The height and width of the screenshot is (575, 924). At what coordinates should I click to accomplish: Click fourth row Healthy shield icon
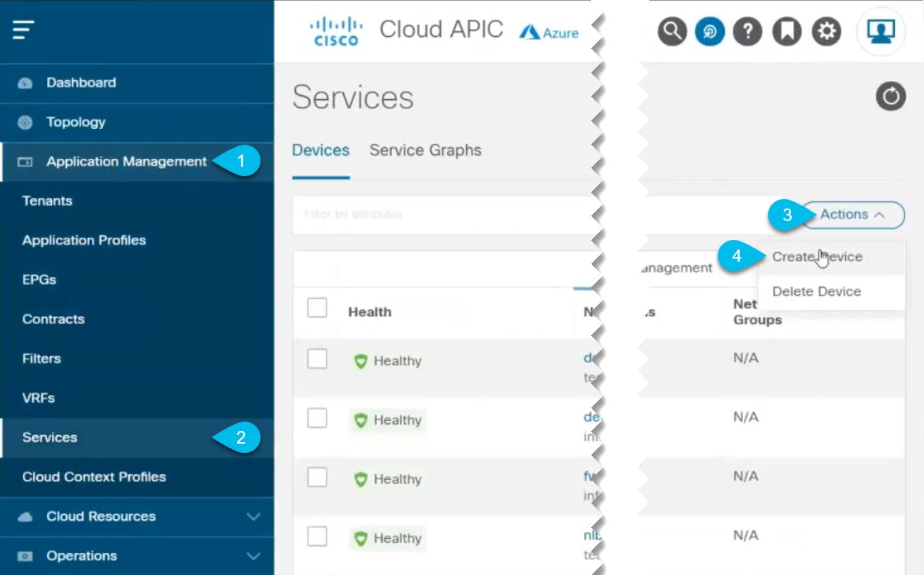(x=360, y=539)
